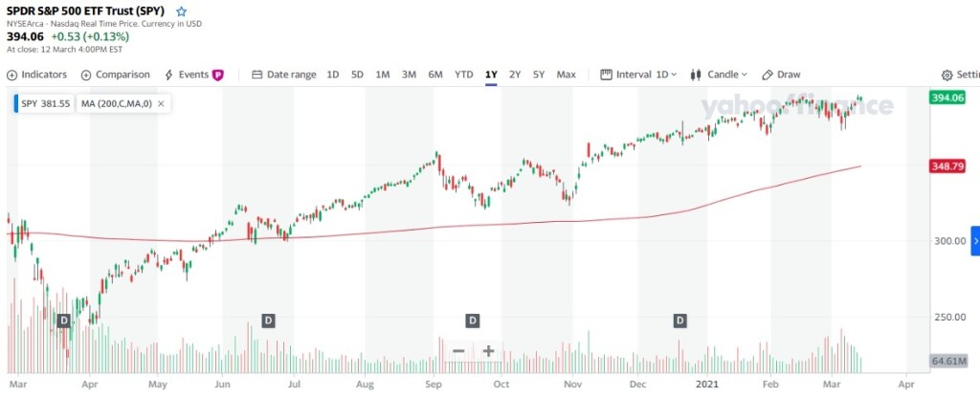Zoom in the chart with plus button
The image size is (980, 419).
tap(488, 351)
